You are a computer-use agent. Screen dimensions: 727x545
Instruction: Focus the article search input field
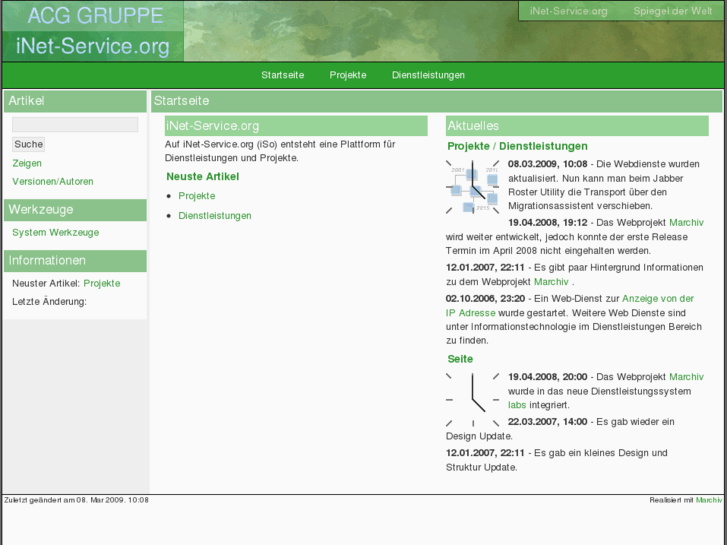pyautogui.click(x=75, y=124)
